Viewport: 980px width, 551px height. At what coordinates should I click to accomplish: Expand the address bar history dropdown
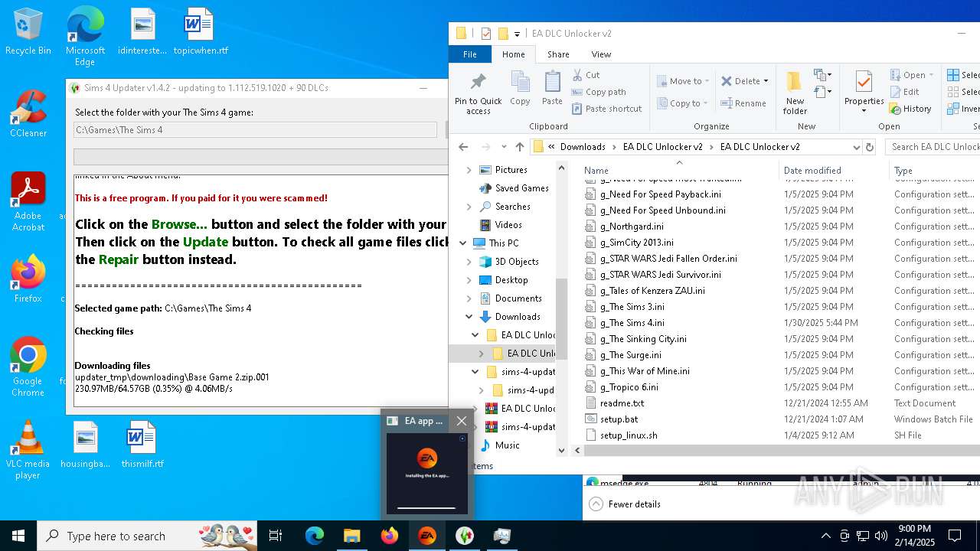pyautogui.click(x=856, y=147)
